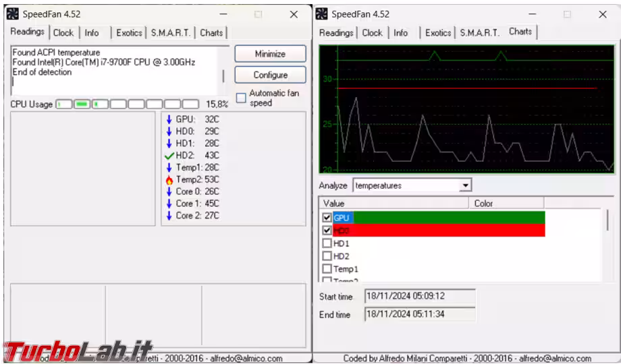
Task: Click the Temp2 53C temperature value
Action: pos(212,179)
